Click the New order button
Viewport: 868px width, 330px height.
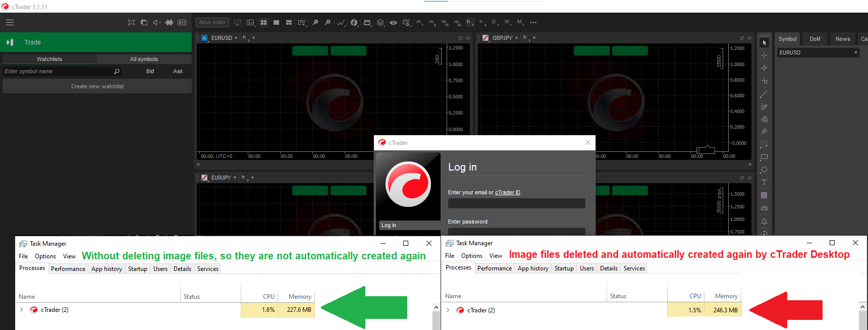tap(212, 22)
